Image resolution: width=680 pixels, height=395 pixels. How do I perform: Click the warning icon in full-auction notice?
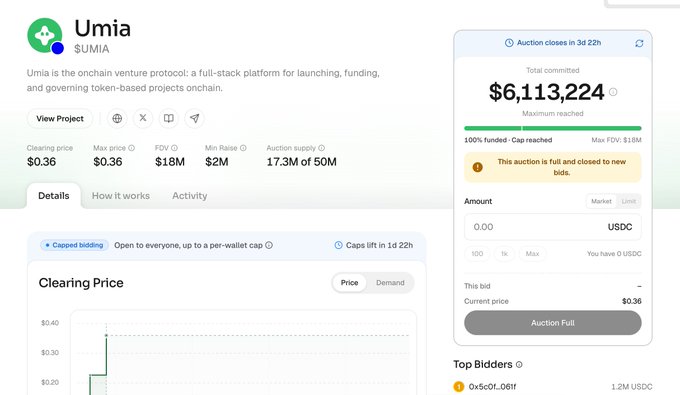click(477, 167)
